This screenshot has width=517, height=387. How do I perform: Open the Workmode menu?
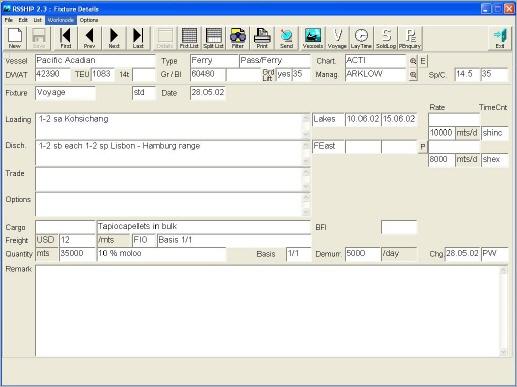coord(61,20)
